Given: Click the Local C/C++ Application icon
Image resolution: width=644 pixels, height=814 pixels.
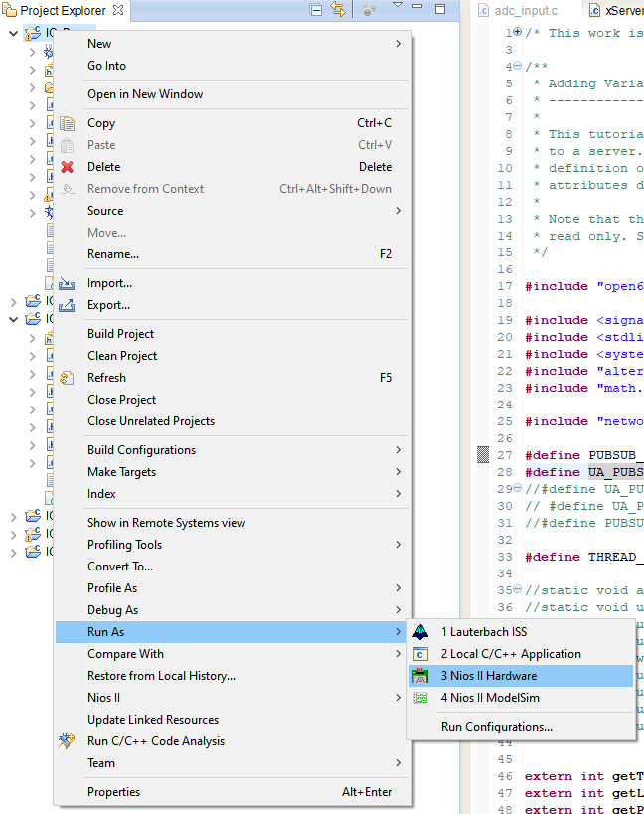Looking at the screenshot, I should coord(421,654).
